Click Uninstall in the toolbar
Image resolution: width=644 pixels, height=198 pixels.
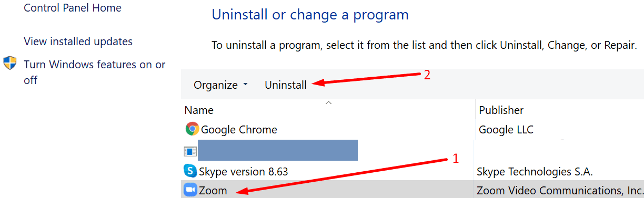tap(286, 85)
